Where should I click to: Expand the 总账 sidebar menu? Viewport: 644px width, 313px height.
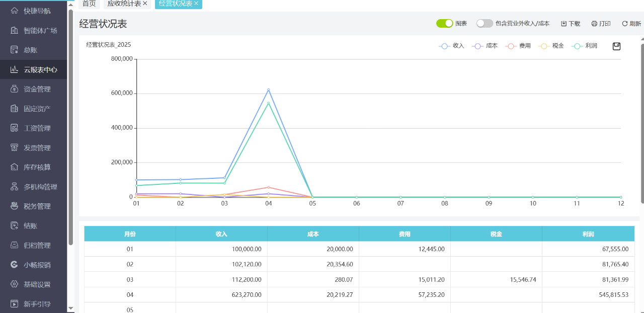[30, 50]
